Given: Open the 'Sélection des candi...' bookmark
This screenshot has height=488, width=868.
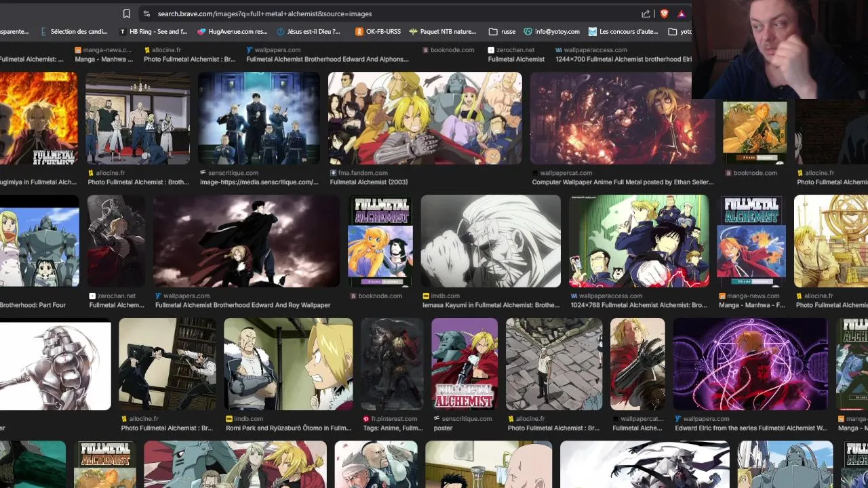Looking at the screenshot, I should [74, 31].
